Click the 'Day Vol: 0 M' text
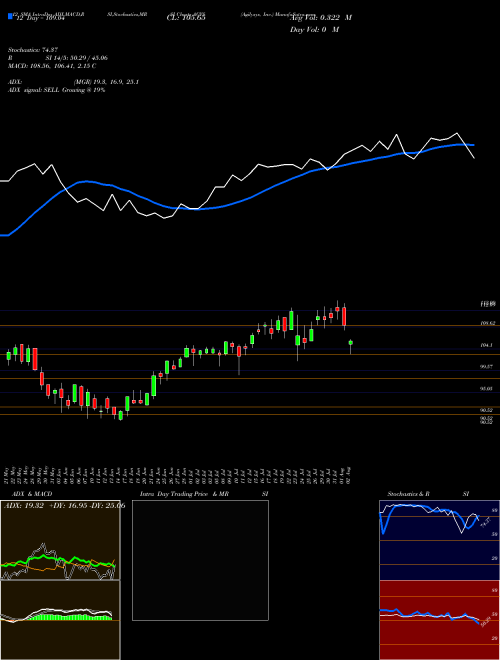Screen dimensions: 500x660 click(x=314, y=29)
